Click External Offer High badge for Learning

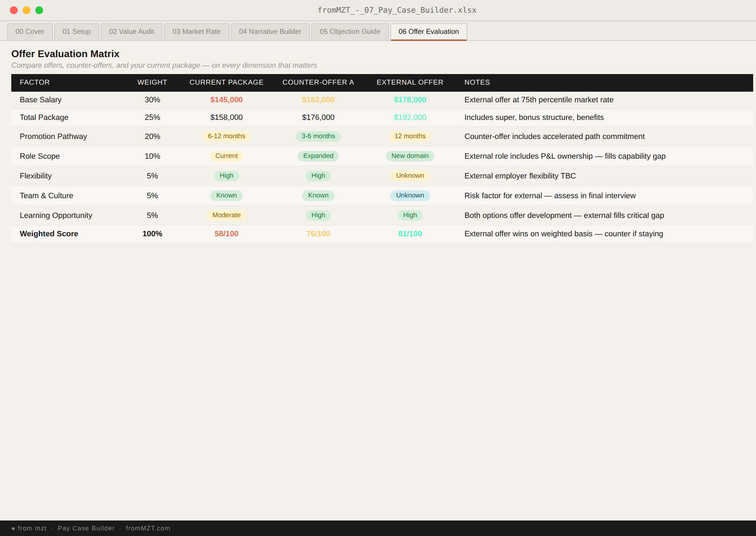pos(410,215)
